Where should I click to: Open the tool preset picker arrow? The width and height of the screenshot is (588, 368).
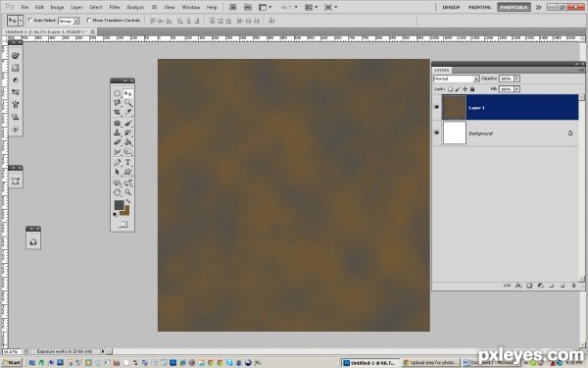click(21, 21)
